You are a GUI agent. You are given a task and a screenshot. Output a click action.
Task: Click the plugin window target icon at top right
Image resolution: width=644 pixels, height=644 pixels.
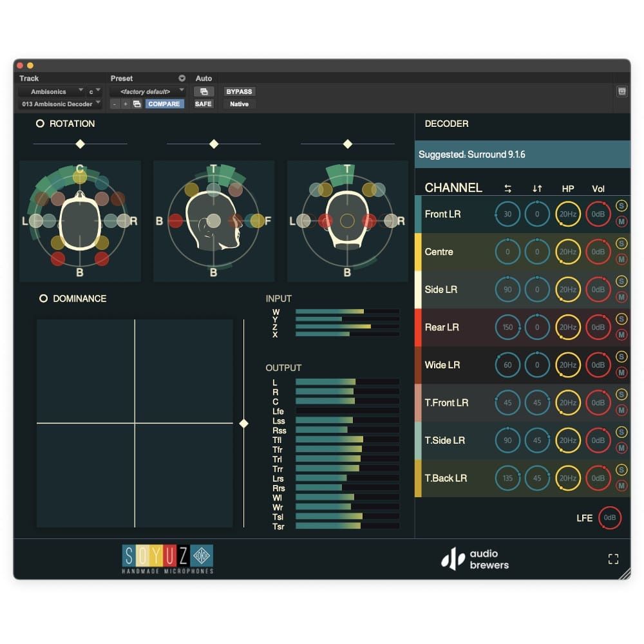622,91
